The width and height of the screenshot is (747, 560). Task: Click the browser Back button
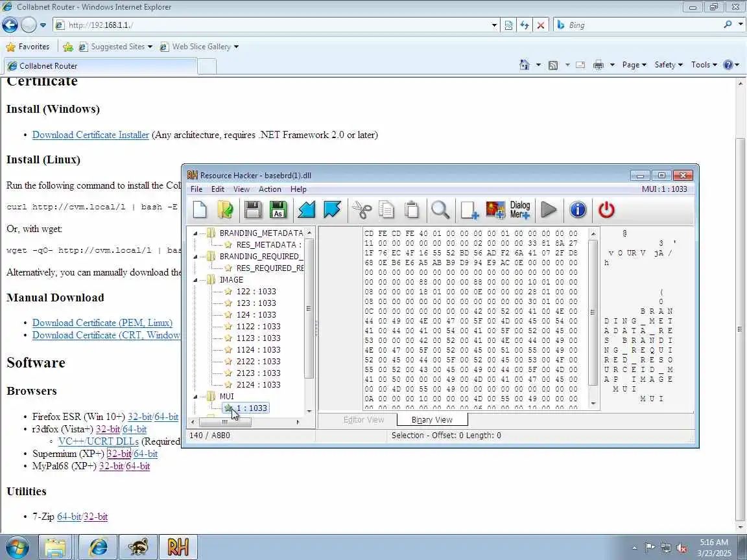click(x=10, y=25)
